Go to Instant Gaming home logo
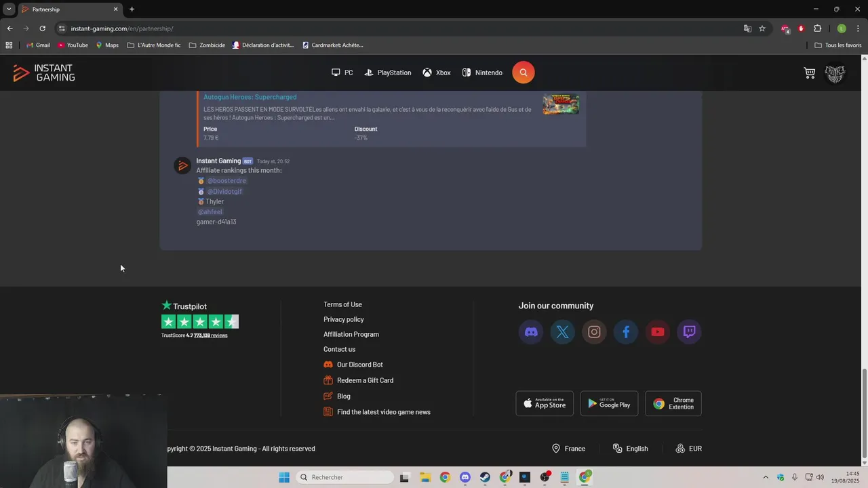Viewport: 868px width, 488px height. tap(44, 73)
